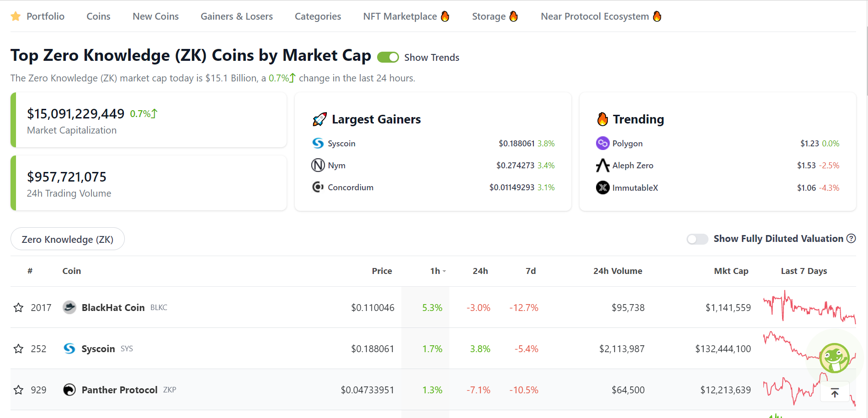Click the ImmutableX logo icon

pos(603,188)
